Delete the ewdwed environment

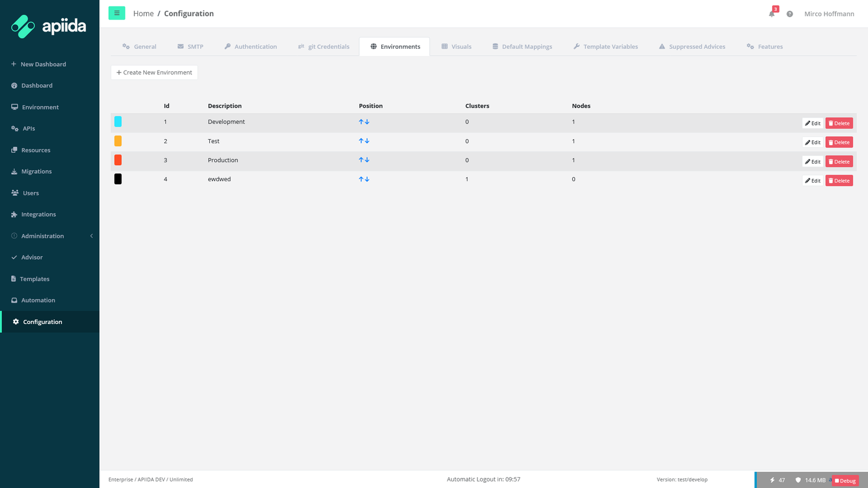pos(839,180)
